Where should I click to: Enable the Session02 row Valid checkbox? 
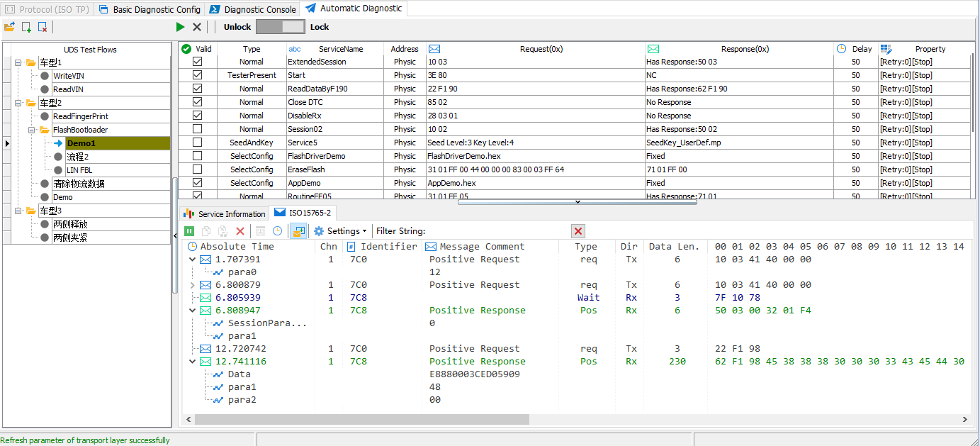pyautogui.click(x=197, y=129)
